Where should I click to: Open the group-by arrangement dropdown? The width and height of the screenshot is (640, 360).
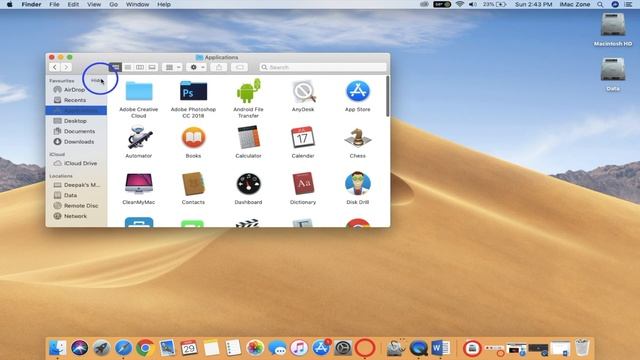[x=172, y=67]
